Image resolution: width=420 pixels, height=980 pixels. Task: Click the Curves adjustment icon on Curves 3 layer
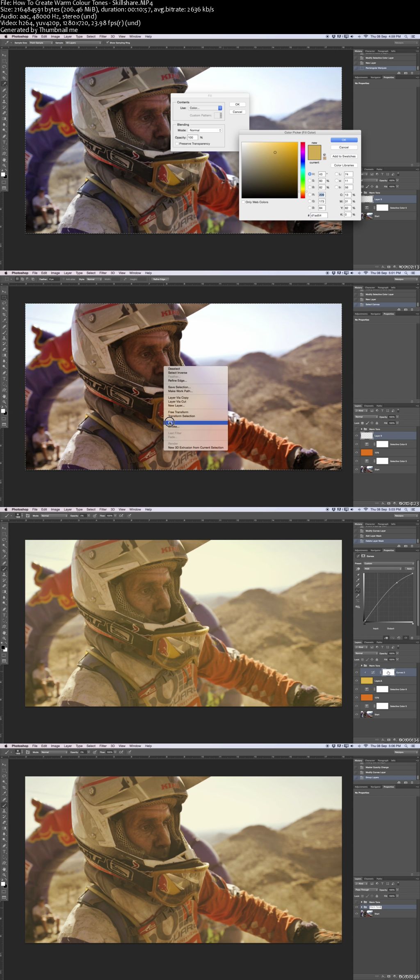point(373,672)
